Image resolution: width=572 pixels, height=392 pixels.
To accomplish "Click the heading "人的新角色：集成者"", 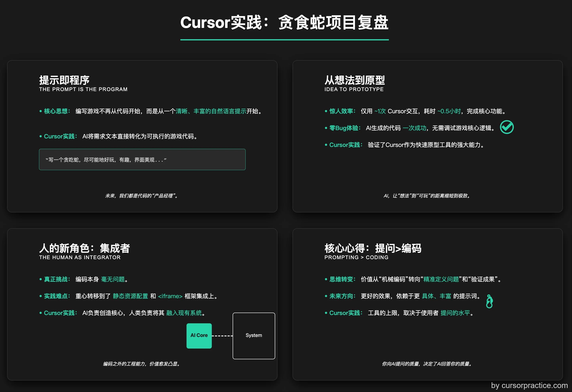I will 84,248.
